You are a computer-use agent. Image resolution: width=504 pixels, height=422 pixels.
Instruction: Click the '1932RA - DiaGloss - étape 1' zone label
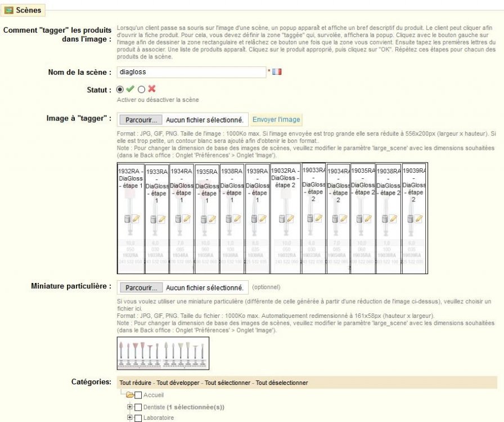(130, 178)
